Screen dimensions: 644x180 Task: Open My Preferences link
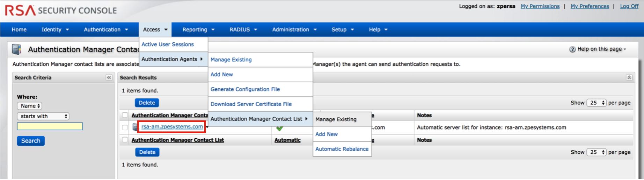590,6
